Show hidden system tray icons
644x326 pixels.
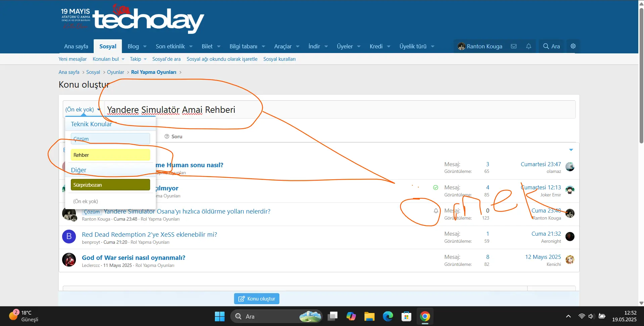568,316
